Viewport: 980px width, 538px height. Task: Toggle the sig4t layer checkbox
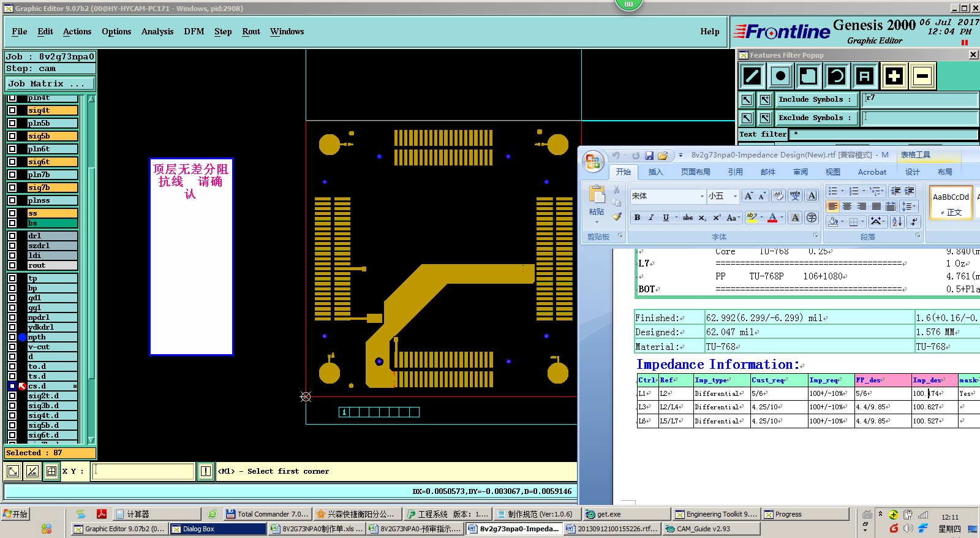[x=12, y=110]
